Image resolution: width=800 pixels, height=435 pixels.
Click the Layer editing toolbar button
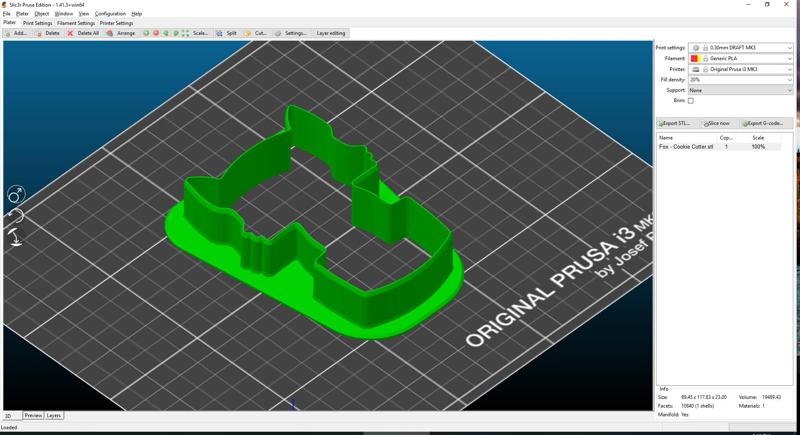pos(331,33)
